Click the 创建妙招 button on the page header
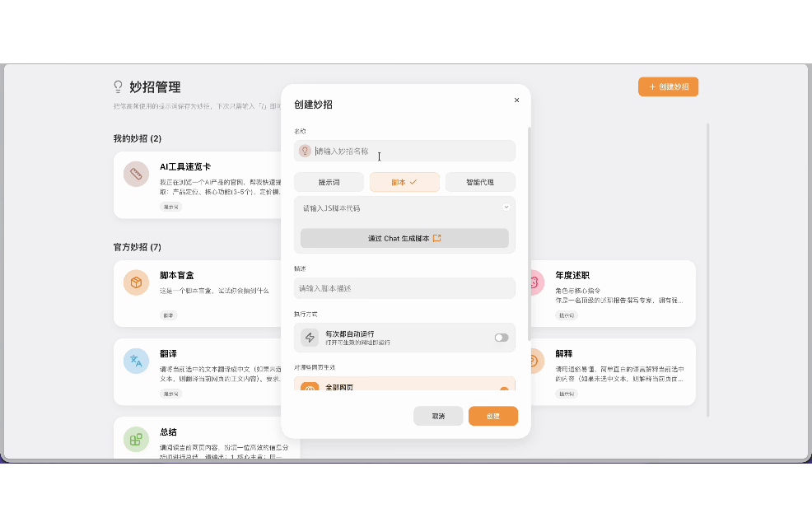The width and height of the screenshot is (812, 527). tap(668, 86)
